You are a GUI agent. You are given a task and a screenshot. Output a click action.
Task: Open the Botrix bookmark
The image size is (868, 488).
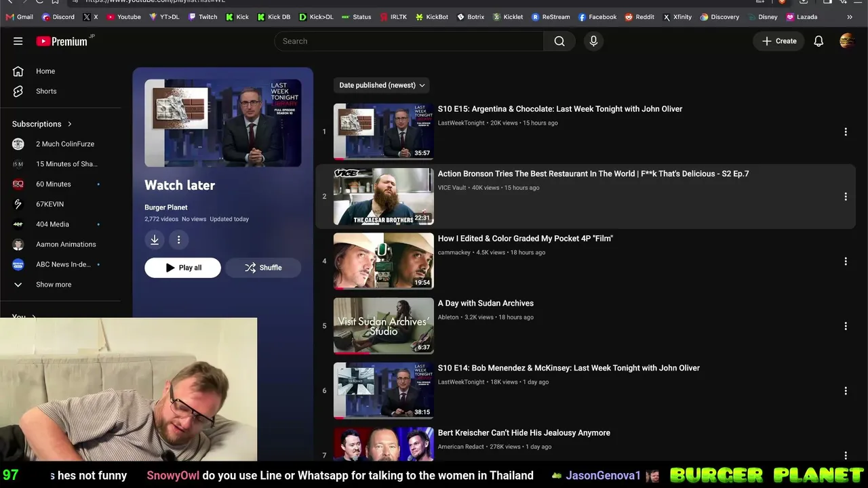pyautogui.click(x=471, y=17)
